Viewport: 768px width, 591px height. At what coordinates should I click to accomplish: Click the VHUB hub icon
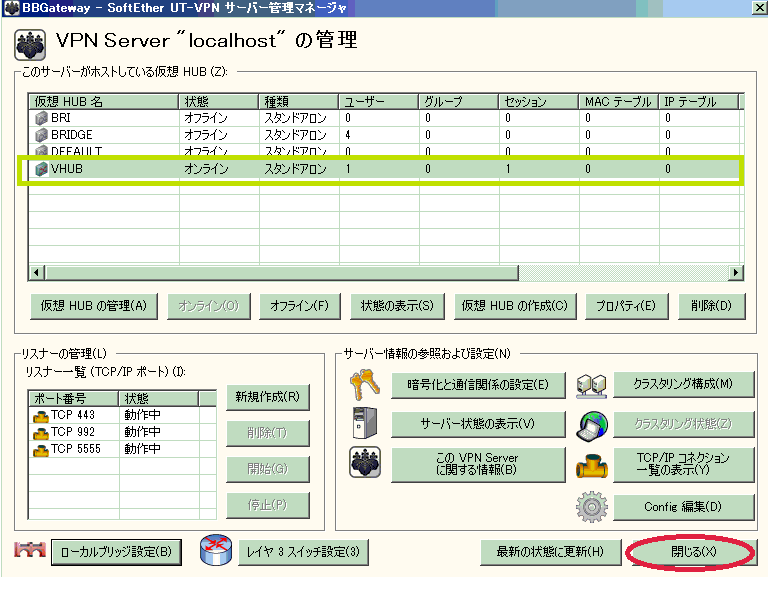[x=42, y=169]
